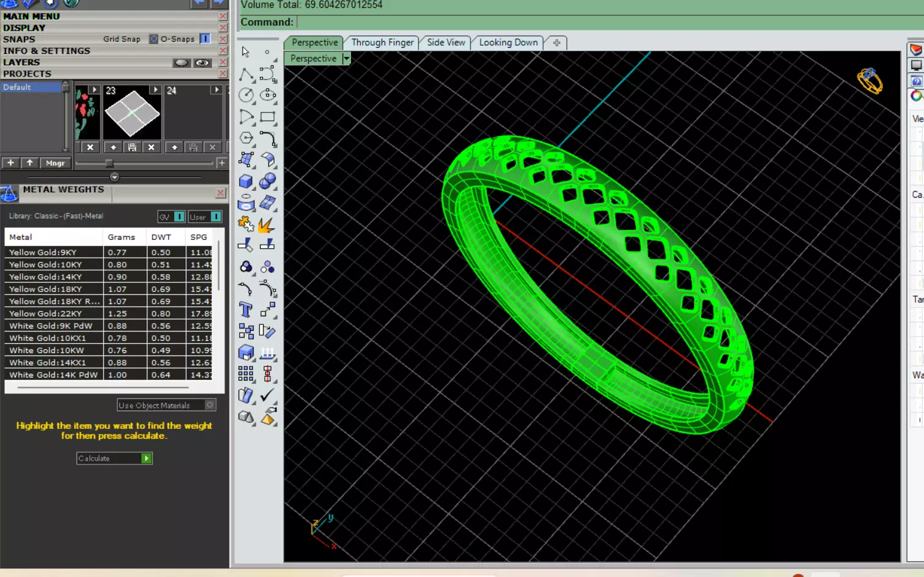924x577 pixels.
Task: Select the Yellow Gold:18KY row
Action: click(108, 289)
